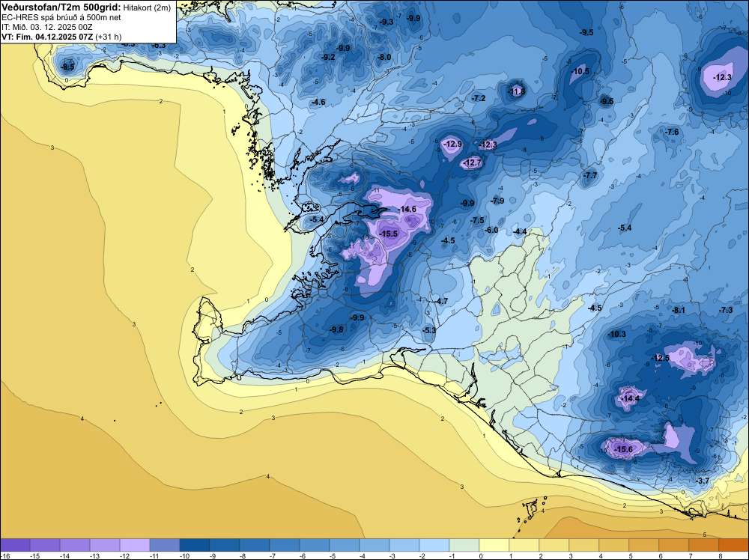The width and height of the screenshot is (749, 560).
Task: Pick pale green legend swatch between -1 and 0
Action: pyautogui.click(x=464, y=544)
